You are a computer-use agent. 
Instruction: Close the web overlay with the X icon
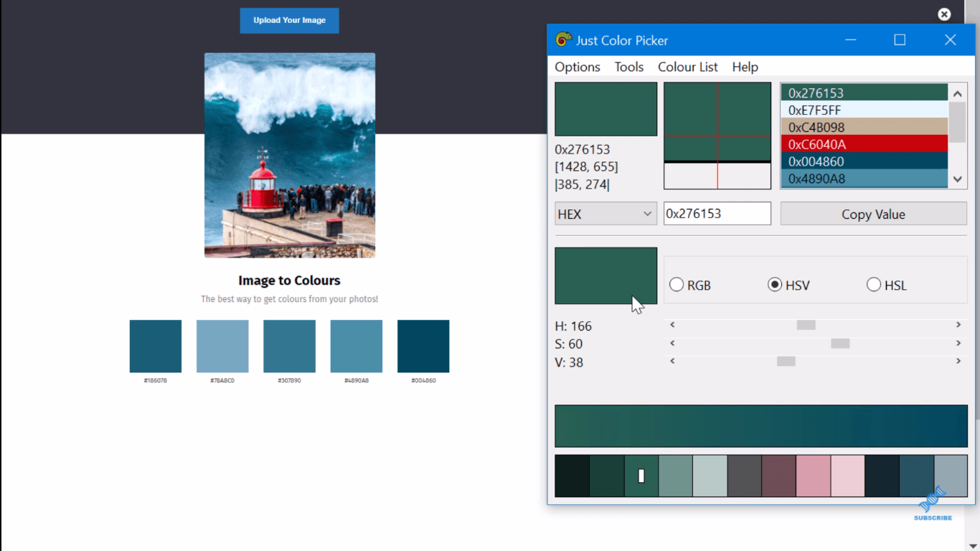coord(944,14)
